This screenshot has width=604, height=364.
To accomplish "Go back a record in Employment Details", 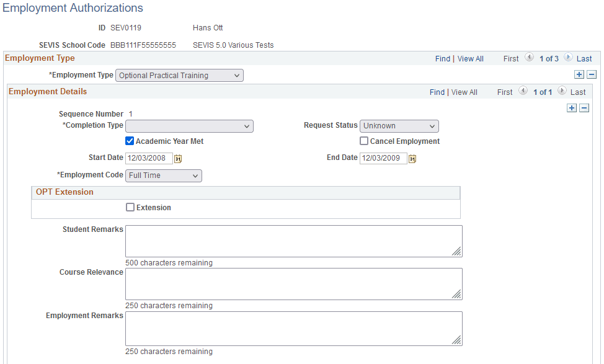I will point(523,91).
